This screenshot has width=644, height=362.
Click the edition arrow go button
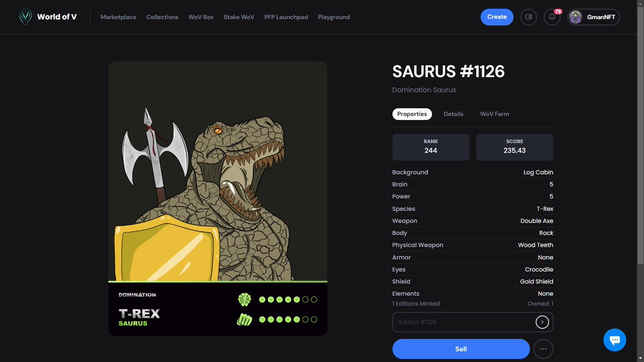pyautogui.click(x=542, y=322)
